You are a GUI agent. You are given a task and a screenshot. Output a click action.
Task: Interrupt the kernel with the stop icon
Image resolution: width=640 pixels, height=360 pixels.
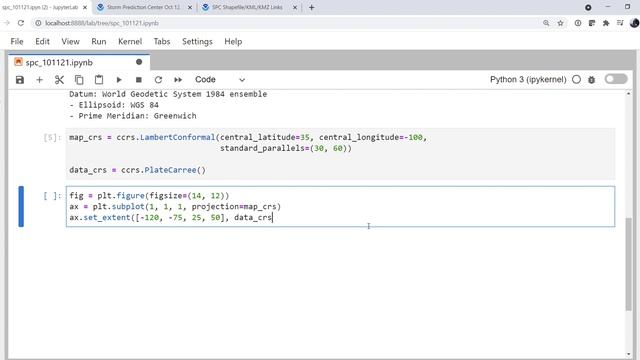click(x=139, y=80)
